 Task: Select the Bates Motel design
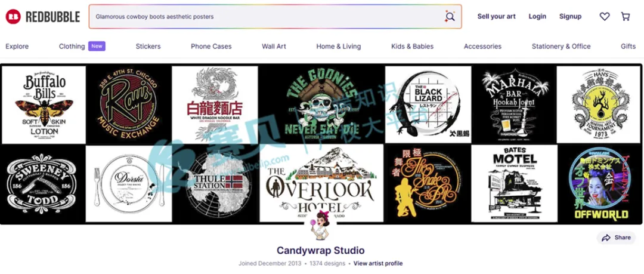coord(514,183)
